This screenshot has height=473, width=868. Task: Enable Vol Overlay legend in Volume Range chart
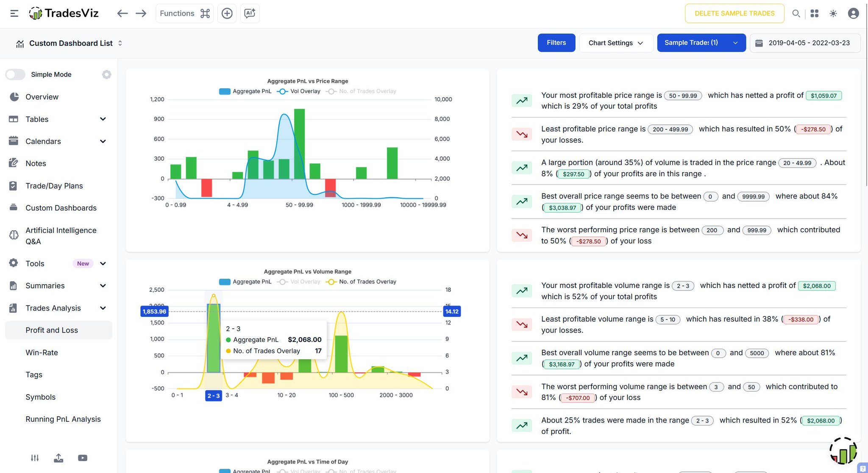pos(299,282)
